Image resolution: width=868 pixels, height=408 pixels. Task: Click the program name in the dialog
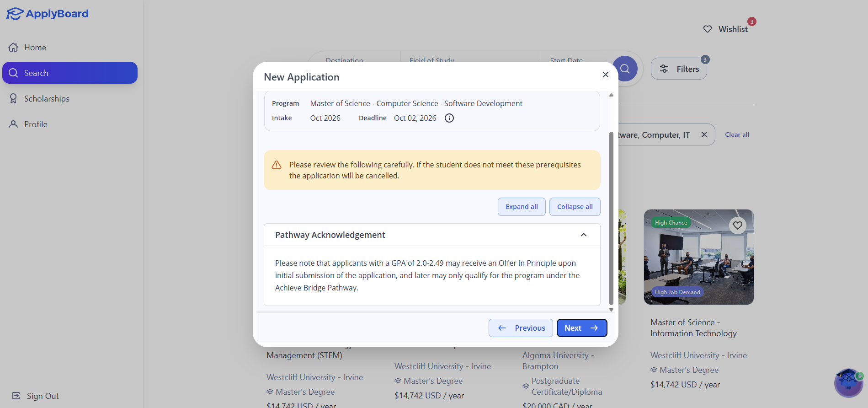(416, 103)
